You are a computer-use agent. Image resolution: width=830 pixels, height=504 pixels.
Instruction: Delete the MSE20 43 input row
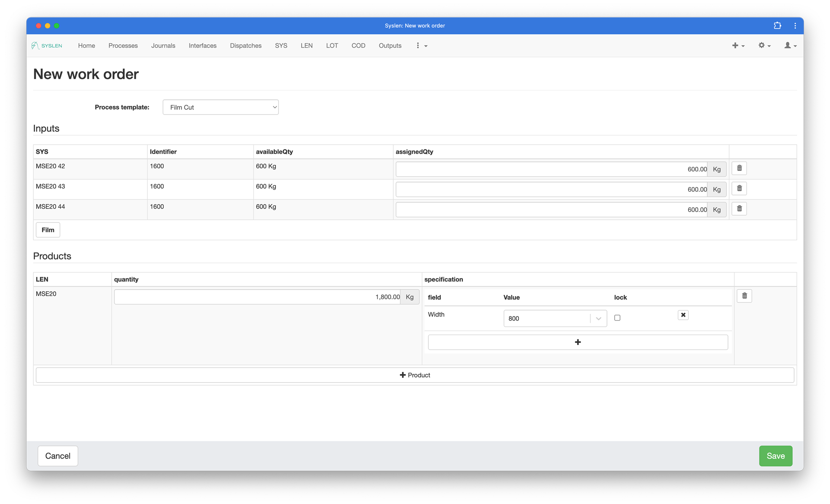739,189
